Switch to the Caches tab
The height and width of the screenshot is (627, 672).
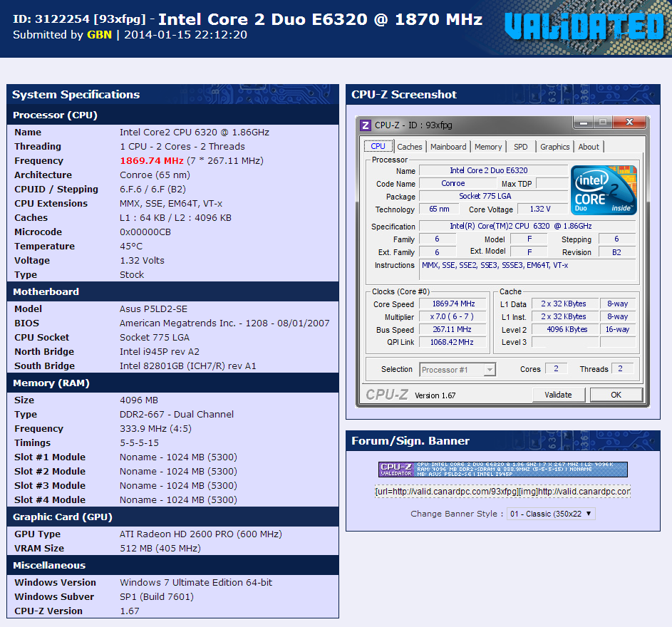[409, 147]
